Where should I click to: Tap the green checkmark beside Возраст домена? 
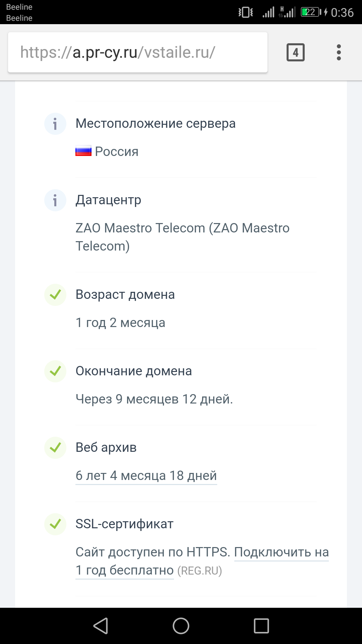55,295
